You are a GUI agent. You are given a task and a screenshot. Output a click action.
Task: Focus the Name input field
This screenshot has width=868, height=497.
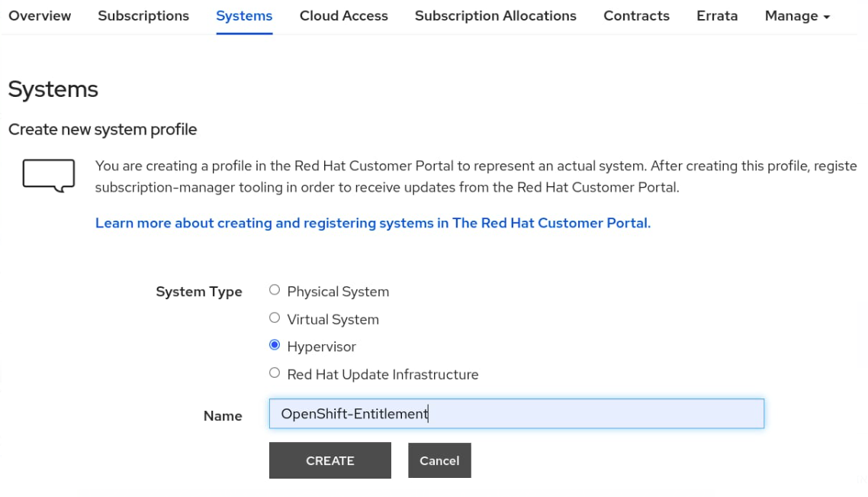point(516,414)
